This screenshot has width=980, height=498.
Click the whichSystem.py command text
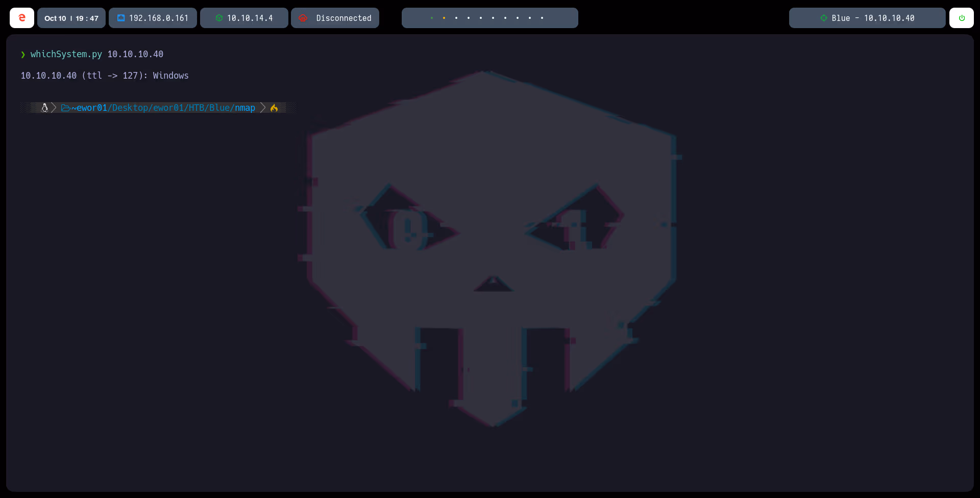pyautogui.click(x=66, y=54)
